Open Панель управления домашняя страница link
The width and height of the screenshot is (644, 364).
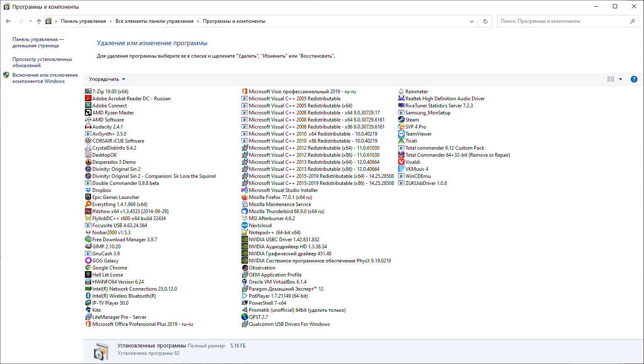tap(38, 43)
